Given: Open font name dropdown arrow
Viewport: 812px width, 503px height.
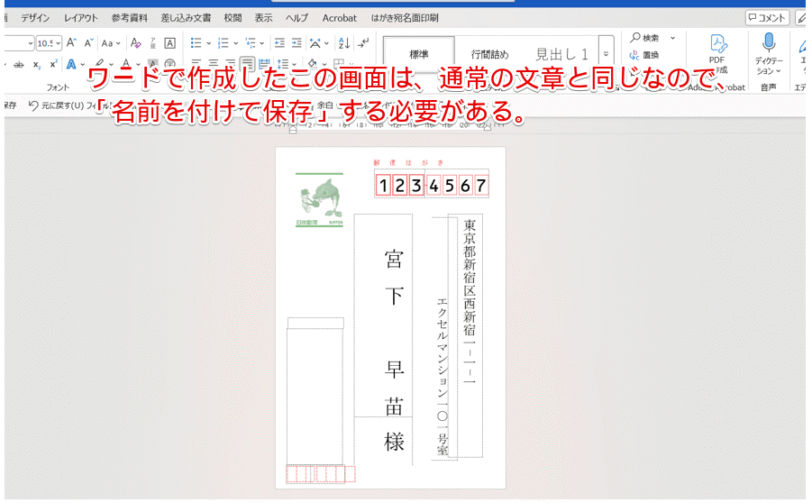Looking at the screenshot, I should click(x=31, y=44).
